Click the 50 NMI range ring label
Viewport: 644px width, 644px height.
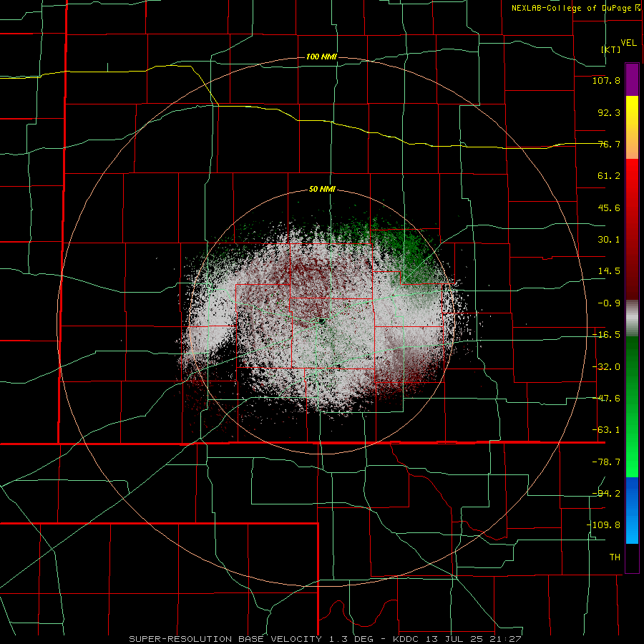[322, 190]
